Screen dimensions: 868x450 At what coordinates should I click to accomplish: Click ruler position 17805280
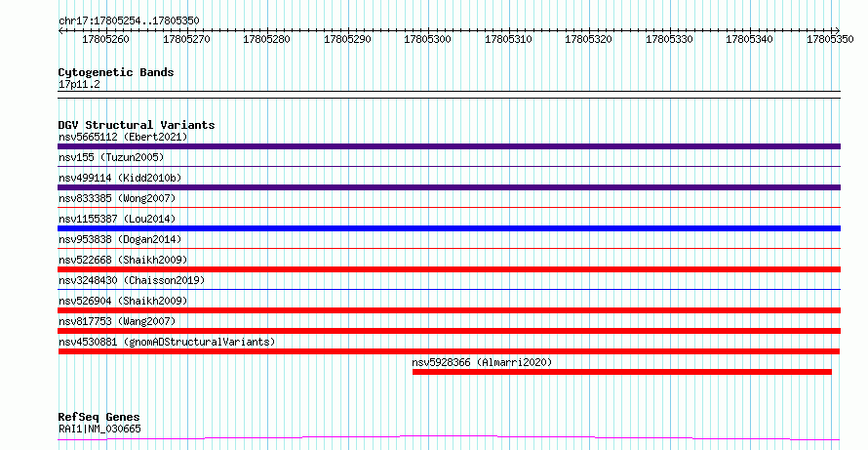pos(266,39)
